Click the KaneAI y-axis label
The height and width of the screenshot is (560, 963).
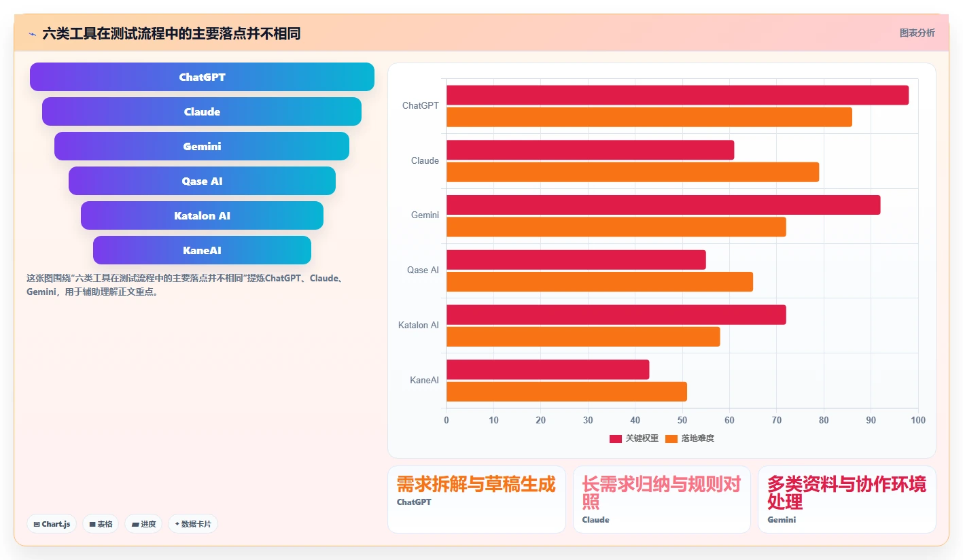pyautogui.click(x=424, y=381)
